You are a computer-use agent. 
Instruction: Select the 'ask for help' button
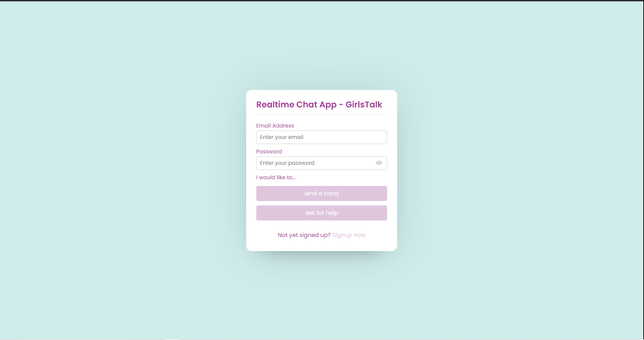[321, 213]
